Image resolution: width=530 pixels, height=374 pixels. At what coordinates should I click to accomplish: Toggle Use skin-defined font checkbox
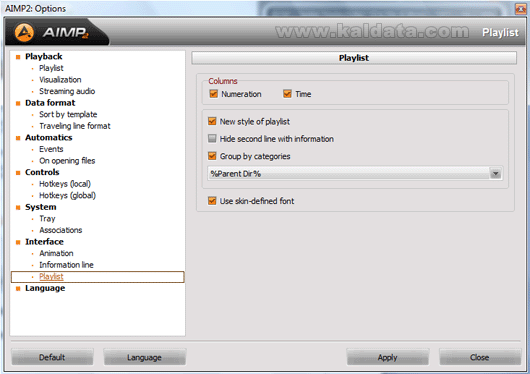click(x=212, y=201)
